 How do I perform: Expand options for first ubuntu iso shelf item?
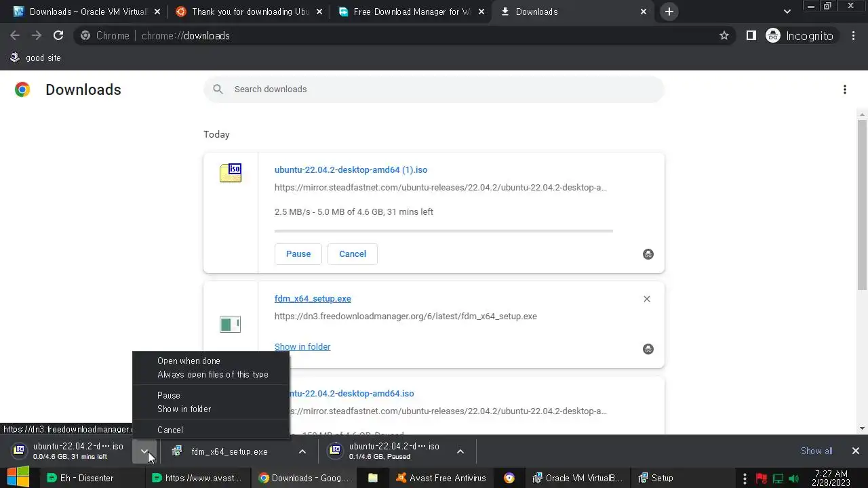[x=144, y=451]
